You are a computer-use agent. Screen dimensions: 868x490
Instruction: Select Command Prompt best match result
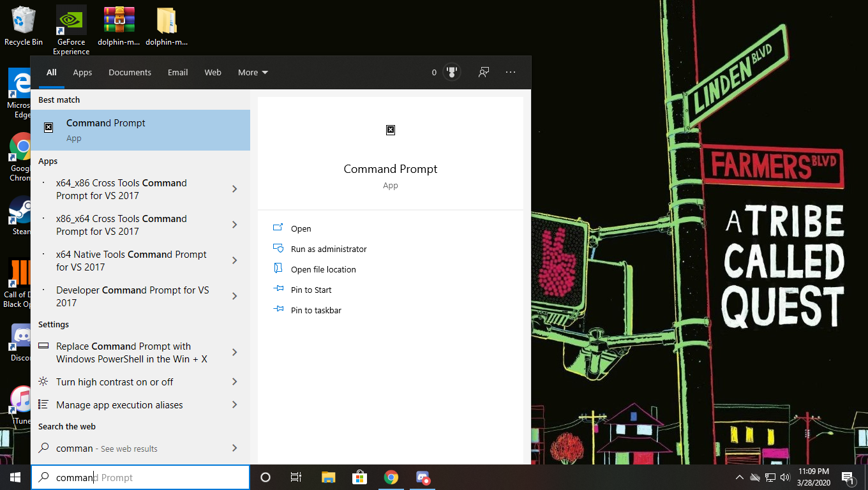click(140, 130)
